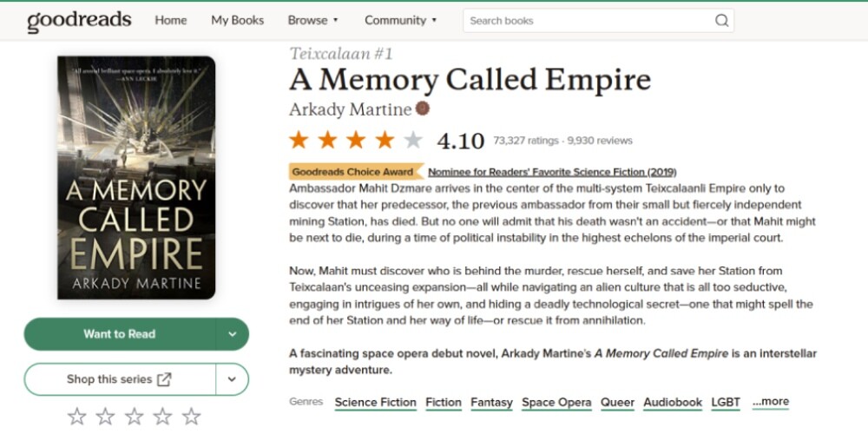Rate the book five stars
The width and height of the screenshot is (868, 434).
pyautogui.click(x=192, y=417)
